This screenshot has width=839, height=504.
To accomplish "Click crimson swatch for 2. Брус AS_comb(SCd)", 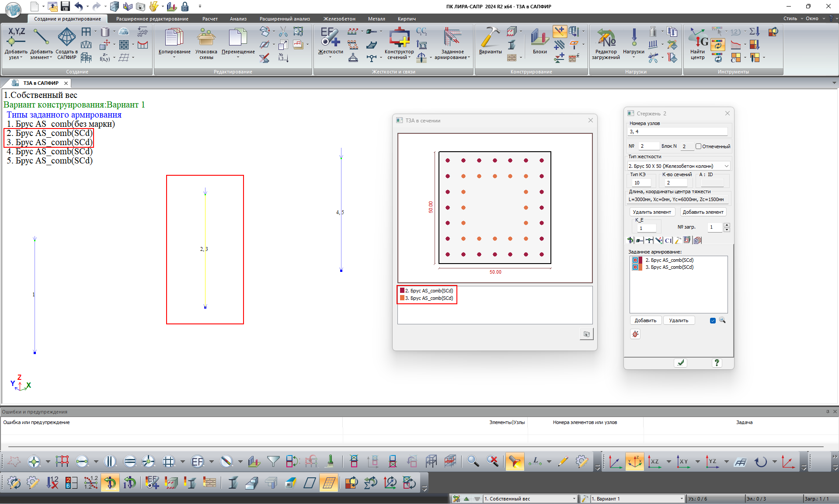I will 402,291.
